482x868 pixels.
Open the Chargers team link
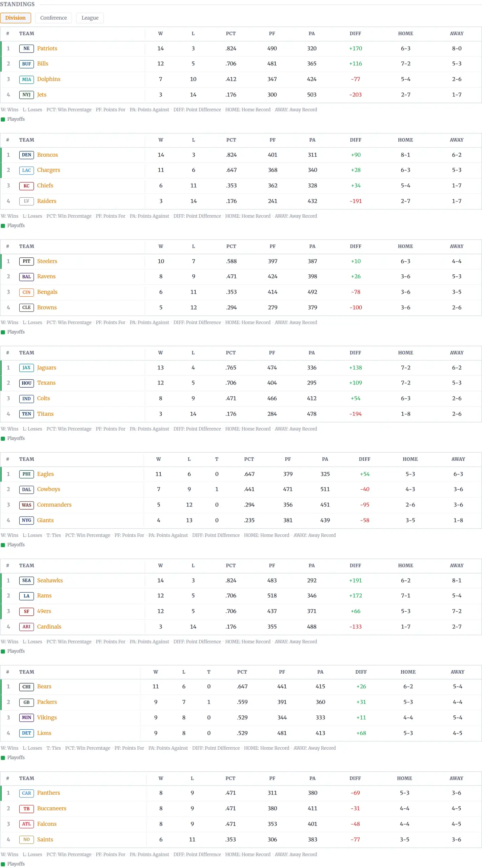point(48,170)
